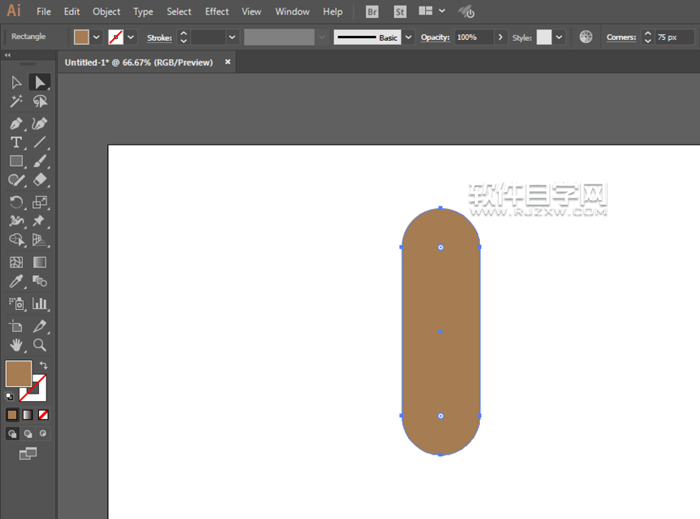Select the Eyedropper tool
Screen dimensions: 700x519
[16, 283]
